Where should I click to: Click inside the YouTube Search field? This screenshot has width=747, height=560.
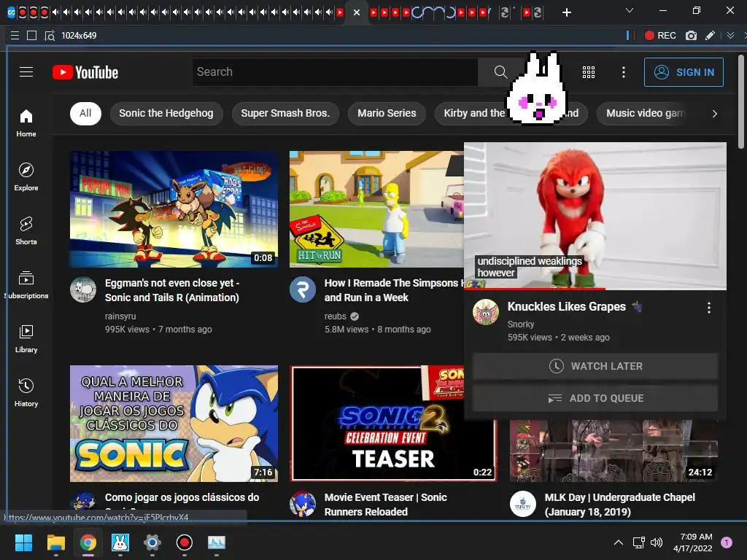(335, 72)
